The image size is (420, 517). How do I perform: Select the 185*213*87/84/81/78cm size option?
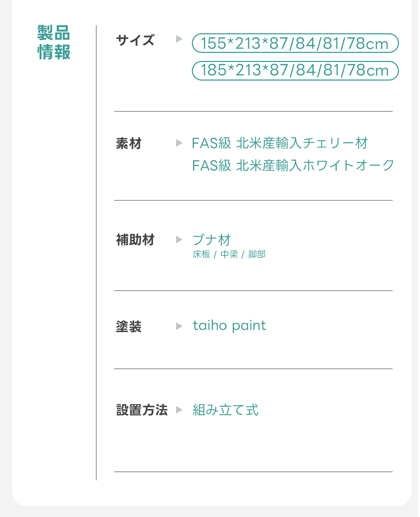pyautogui.click(x=295, y=70)
